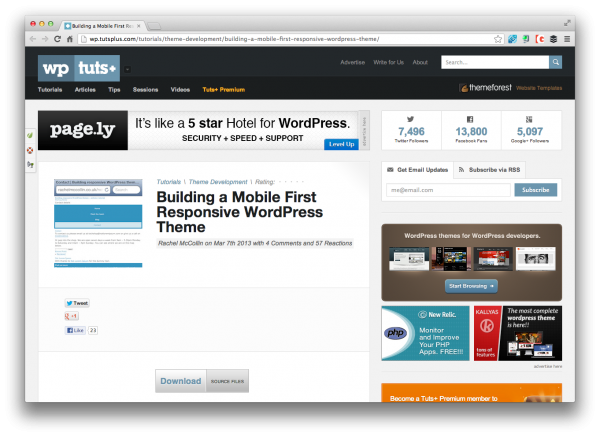Click the article preview thumbnail
The height and width of the screenshot is (437, 600).
98,223
